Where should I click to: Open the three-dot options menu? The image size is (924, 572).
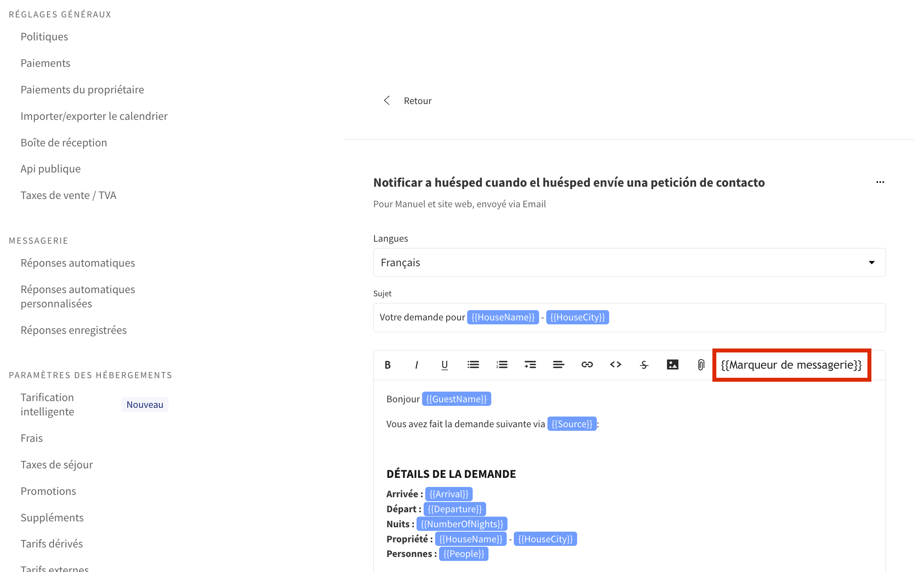880,182
